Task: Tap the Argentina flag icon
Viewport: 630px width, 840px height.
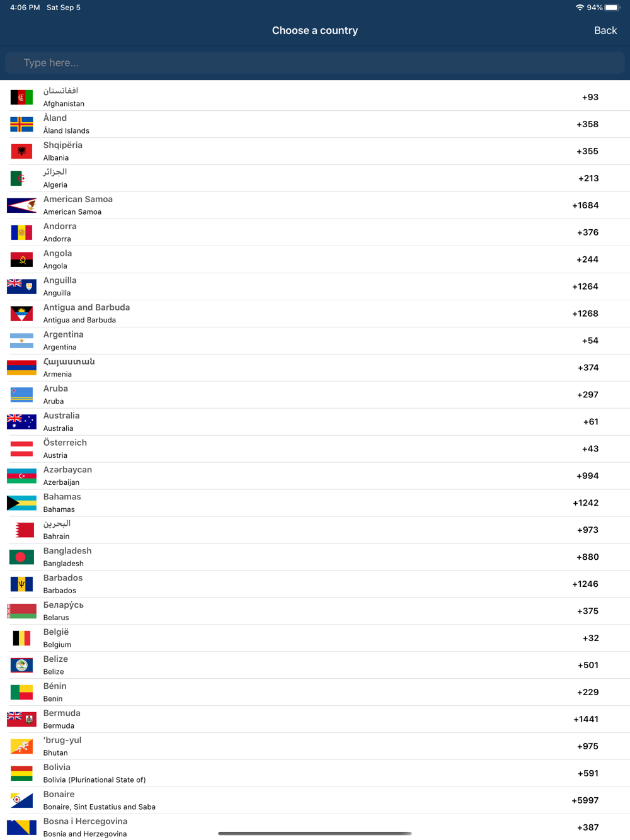Action: (21, 341)
